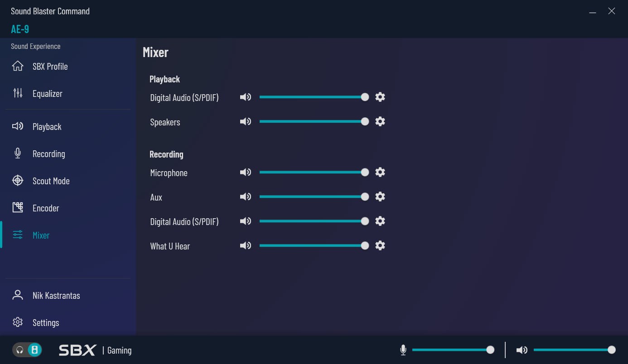
Task: Click the Aux label
Action: tap(156, 197)
